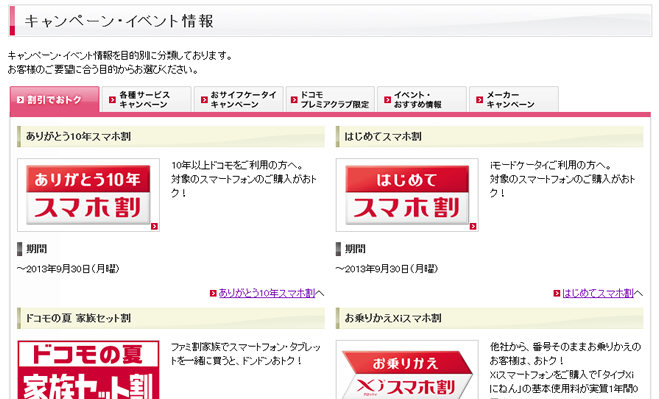Open the ドコモ プレミアクラブ限定 tab
Image resolution: width=659 pixels, height=399 pixels.
pos(330,100)
